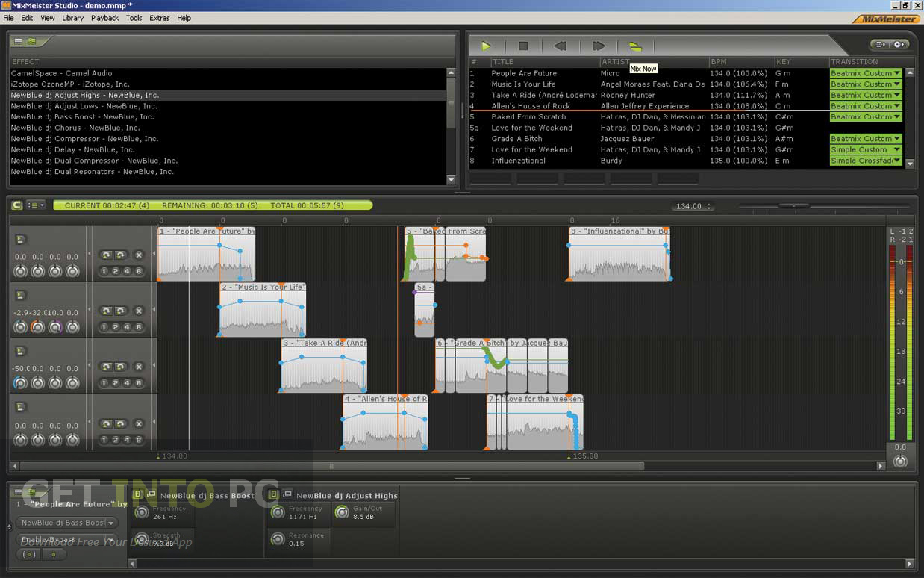Open transition dropdown for Grade A Bitch
Viewport: 924px width, 578px height.
[x=866, y=139]
